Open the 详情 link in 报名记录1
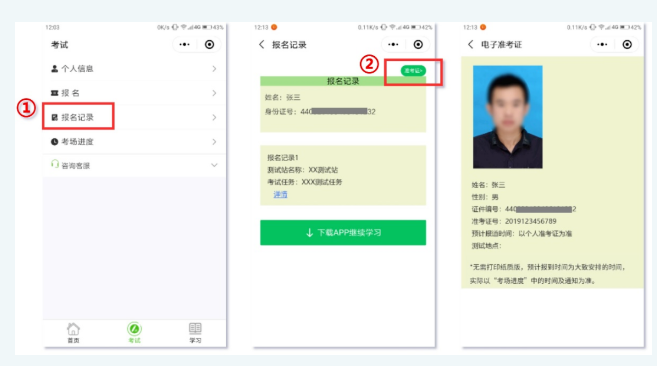The image size is (657, 366). point(280,195)
